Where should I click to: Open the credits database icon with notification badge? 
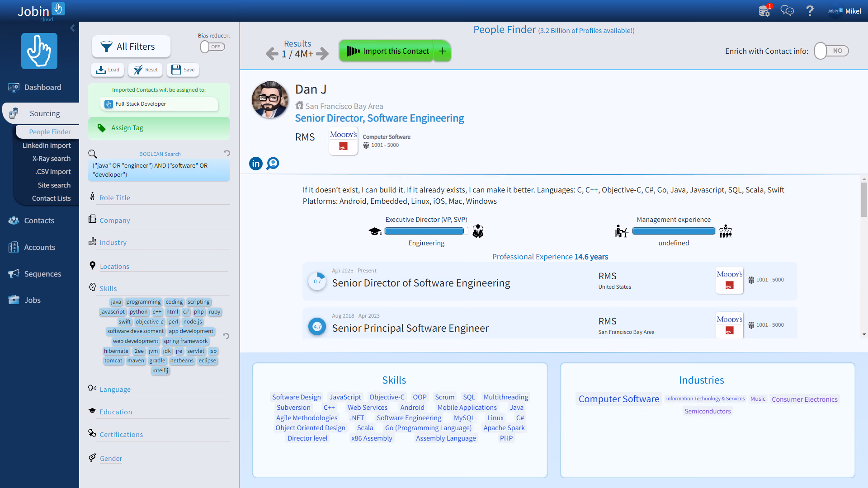coord(765,10)
